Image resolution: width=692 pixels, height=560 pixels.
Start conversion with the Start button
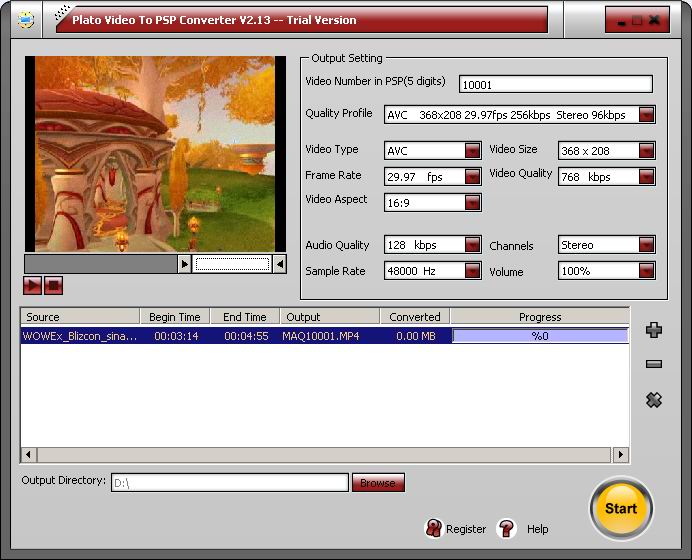[621, 508]
